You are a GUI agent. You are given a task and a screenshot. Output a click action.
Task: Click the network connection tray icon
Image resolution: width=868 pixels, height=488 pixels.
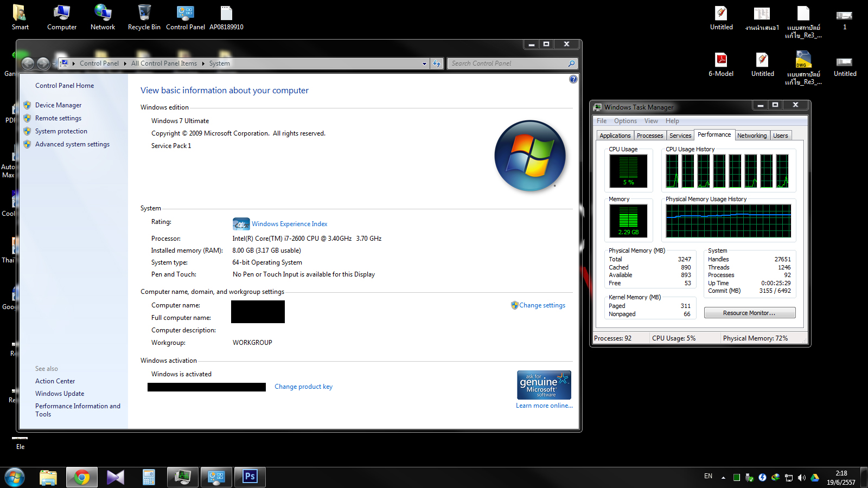click(789, 478)
